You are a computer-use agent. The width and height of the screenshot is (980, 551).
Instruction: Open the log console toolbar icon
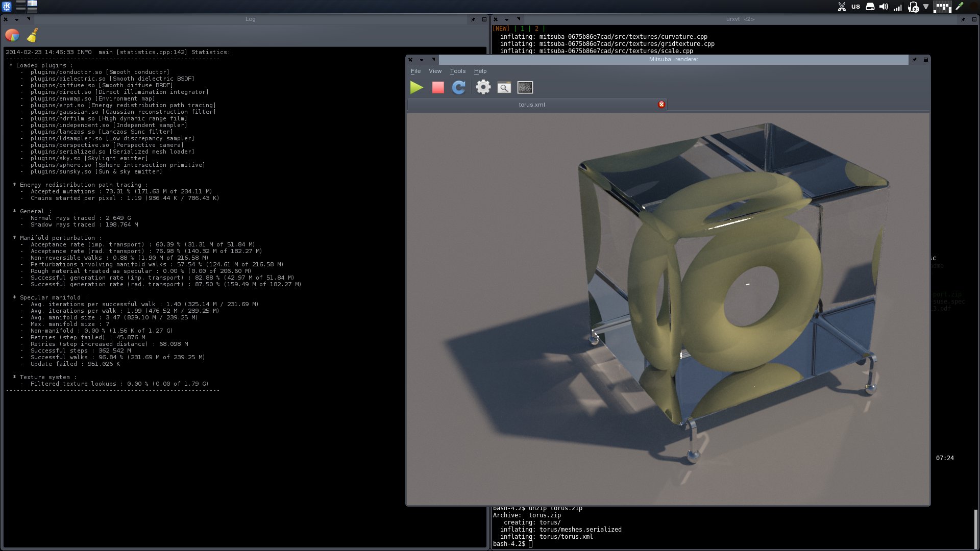(x=525, y=87)
